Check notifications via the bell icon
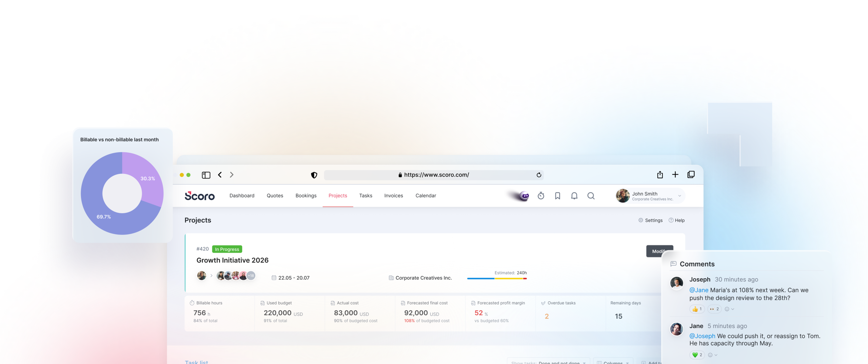 click(574, 196)
